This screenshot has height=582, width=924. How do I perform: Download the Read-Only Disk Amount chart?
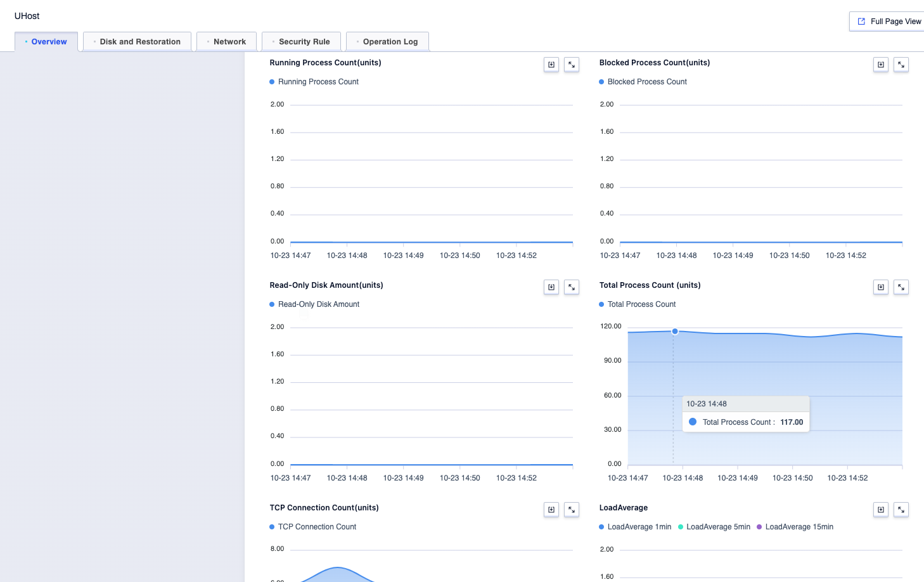pyautogui.click(x=551, y=287)
